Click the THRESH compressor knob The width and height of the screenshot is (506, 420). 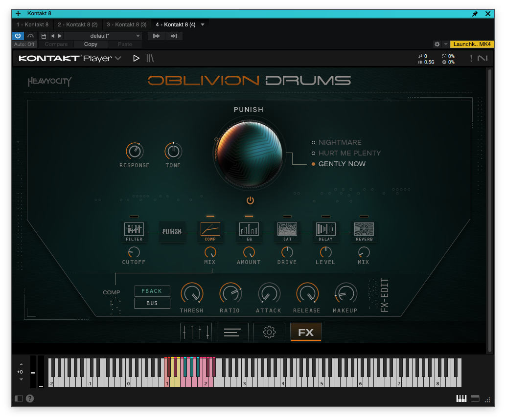point(192,293)
